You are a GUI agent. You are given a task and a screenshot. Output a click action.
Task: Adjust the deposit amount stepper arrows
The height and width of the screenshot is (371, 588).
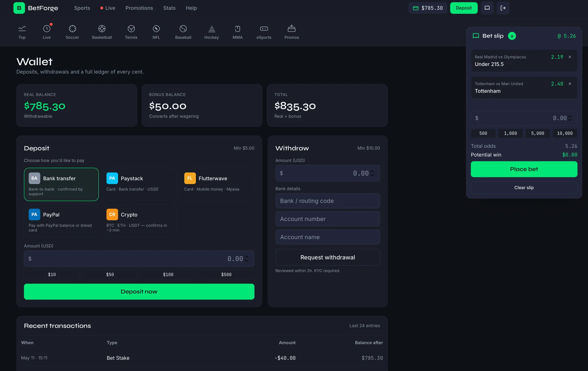point(247,259)
